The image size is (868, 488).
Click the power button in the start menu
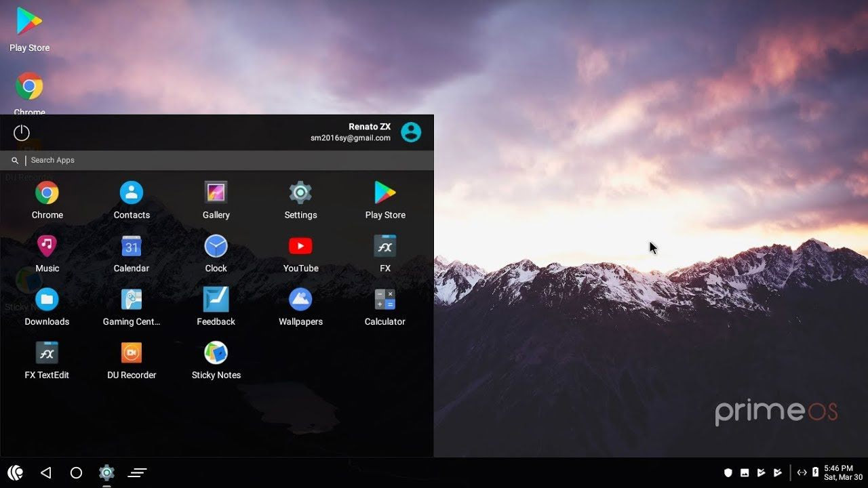coord(22,133)
